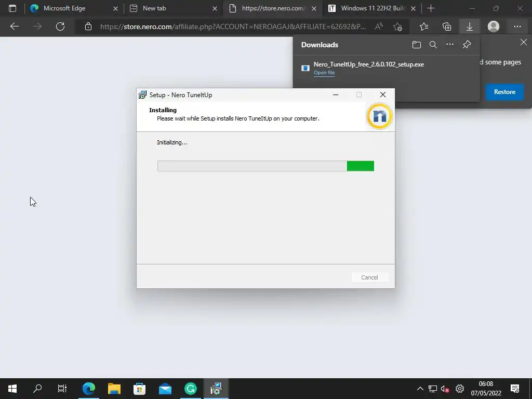Search downloads
The width and height of the screenshot is (532, 399).
[433, 45]
